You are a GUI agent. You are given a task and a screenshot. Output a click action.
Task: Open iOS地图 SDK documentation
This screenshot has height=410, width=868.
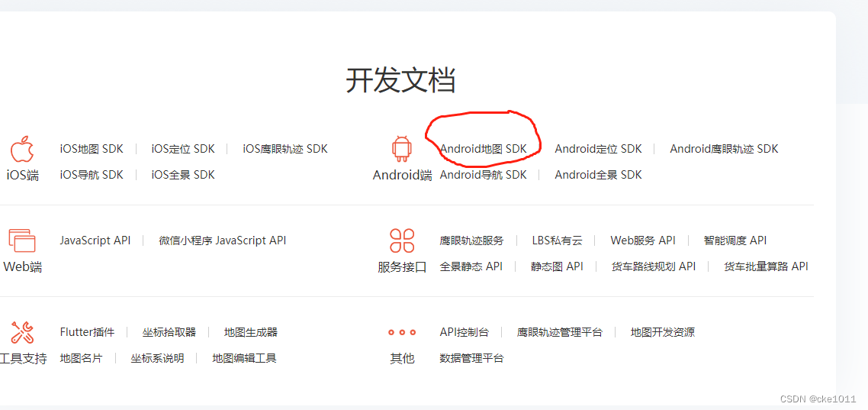click(x=92, y=148)
